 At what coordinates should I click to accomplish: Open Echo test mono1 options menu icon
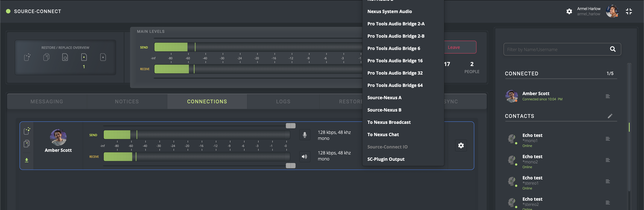(x=607, y=139)
